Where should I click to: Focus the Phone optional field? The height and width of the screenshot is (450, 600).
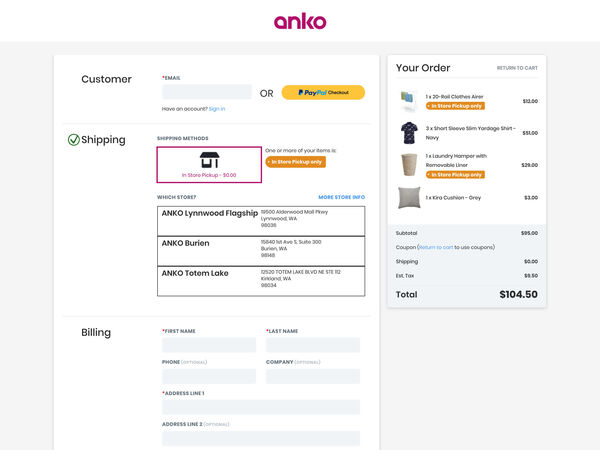click(209, 376)
